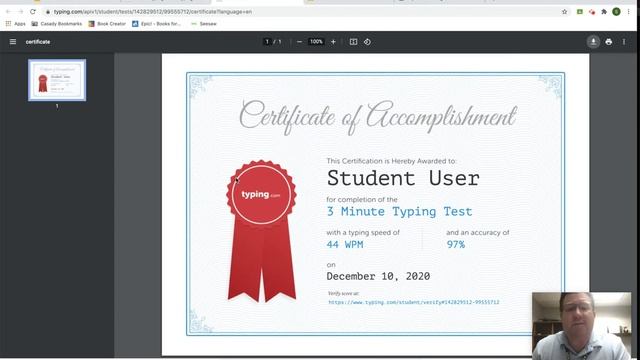This screenshot has width=640, height=360.
Task: Click the '44 WPM' speed value
Action: coord(345,244)
